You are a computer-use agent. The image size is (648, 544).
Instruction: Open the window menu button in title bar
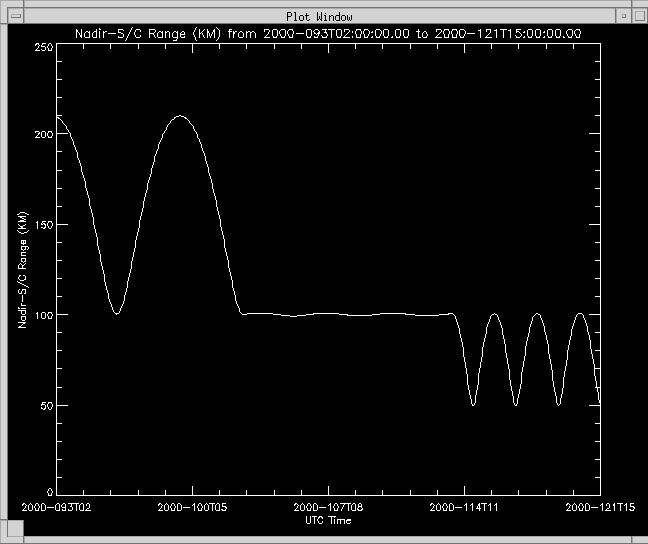coord(16,16)
